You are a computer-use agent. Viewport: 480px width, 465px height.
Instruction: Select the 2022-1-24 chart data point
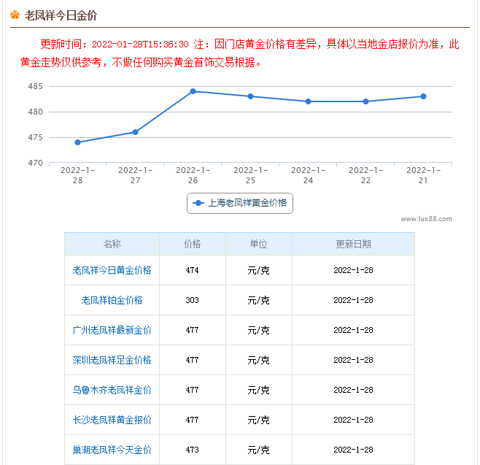click(308, 101)
